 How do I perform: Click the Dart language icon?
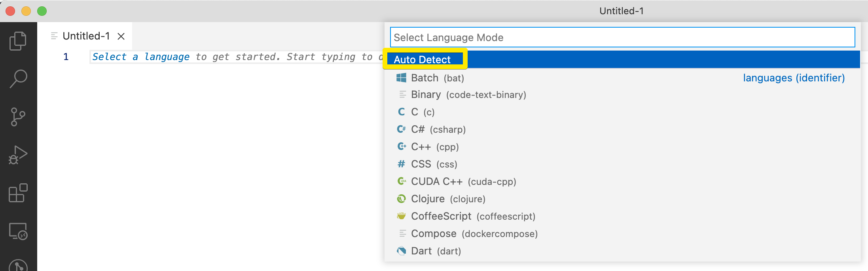point(401,251)
